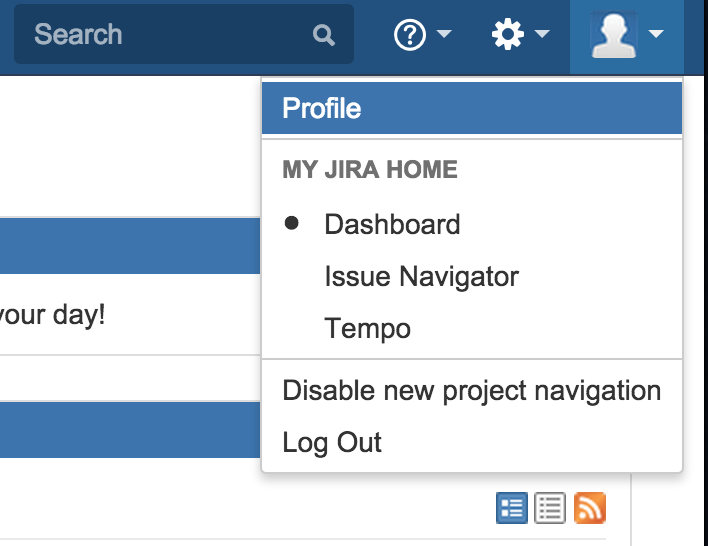Click the upper blue gadget header bar
The image size is (708, 546).
130,246
